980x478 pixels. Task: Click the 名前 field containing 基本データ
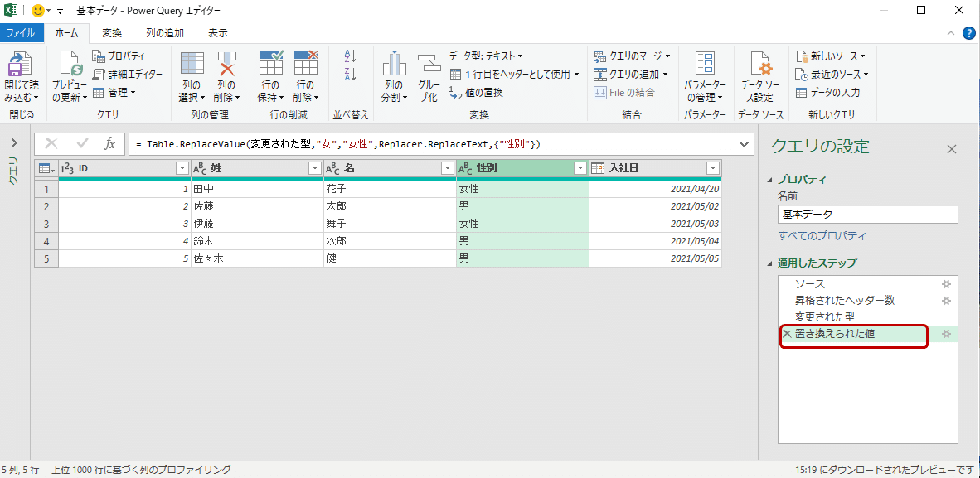coord(867,215)
